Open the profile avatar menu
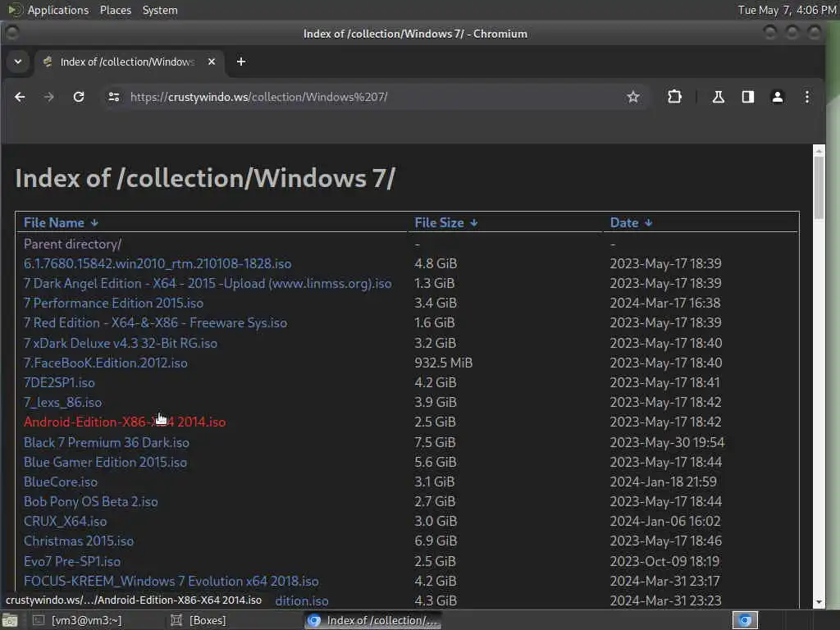The image size is (840, 630). click(x=778, y=97)
